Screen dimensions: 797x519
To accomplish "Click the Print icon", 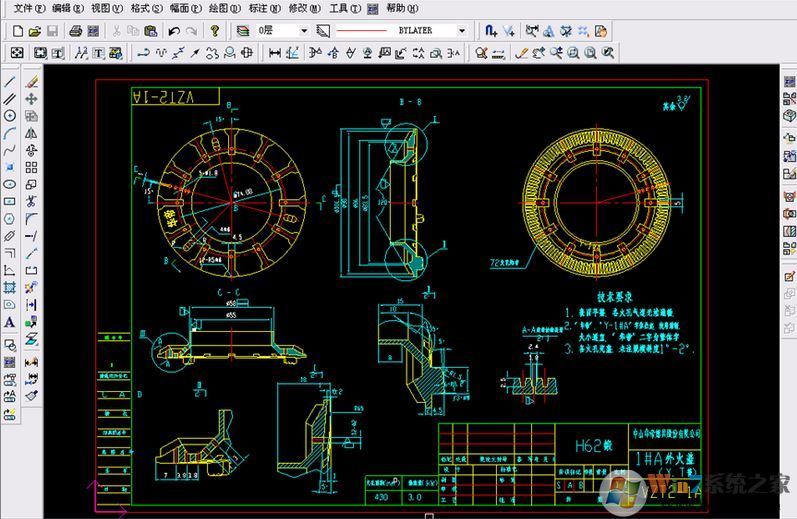I will 76,31.
